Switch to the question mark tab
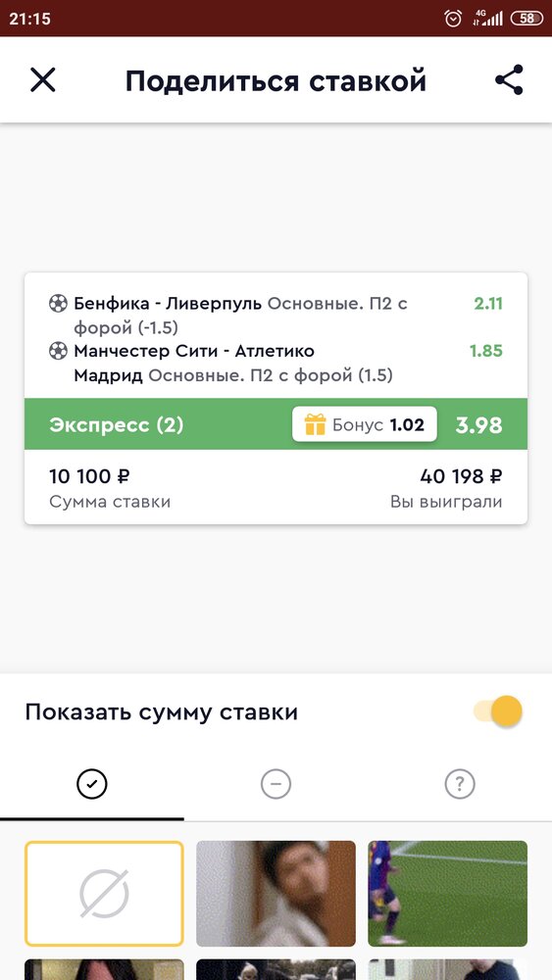 click(460, 784)
